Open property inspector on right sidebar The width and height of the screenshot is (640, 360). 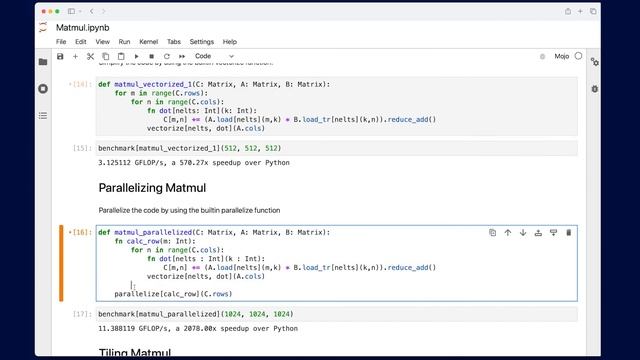pos(595,62)
